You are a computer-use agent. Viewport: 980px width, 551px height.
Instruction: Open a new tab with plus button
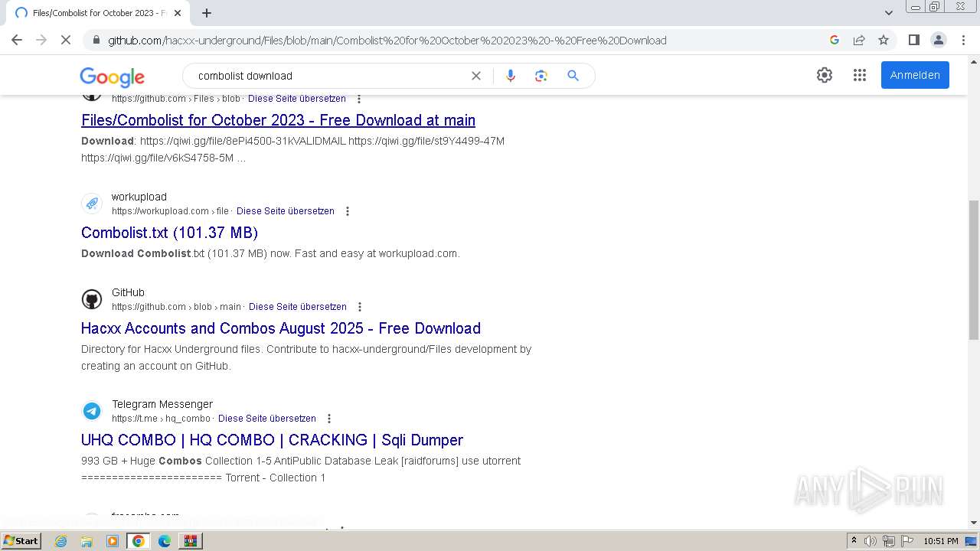coord(207,13)
